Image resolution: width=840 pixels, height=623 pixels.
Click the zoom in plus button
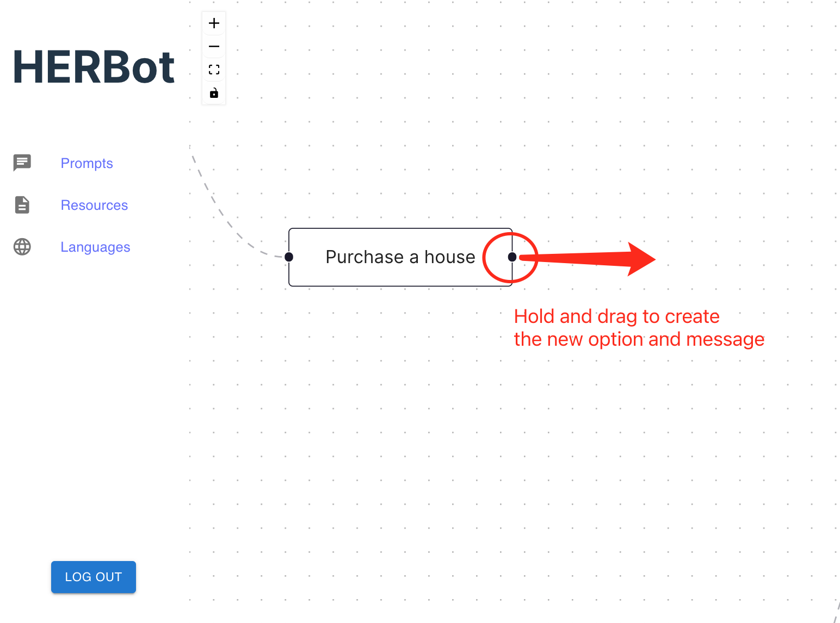pos(214,23)
